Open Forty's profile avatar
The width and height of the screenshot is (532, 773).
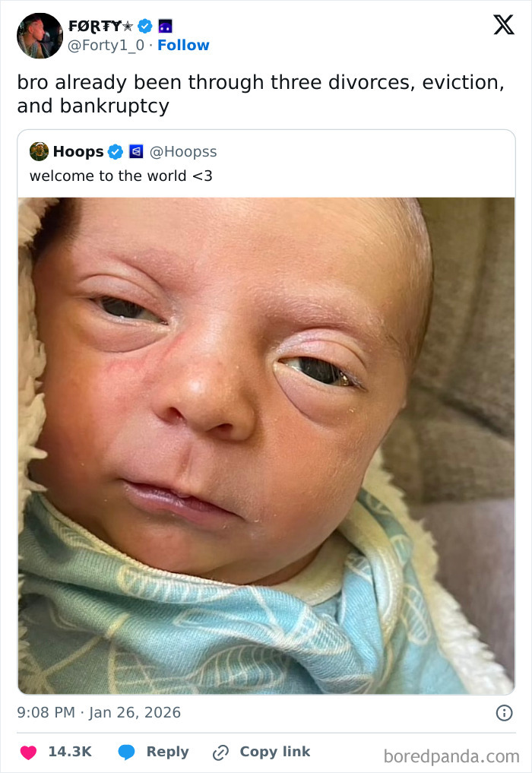[x=40, y=36]
